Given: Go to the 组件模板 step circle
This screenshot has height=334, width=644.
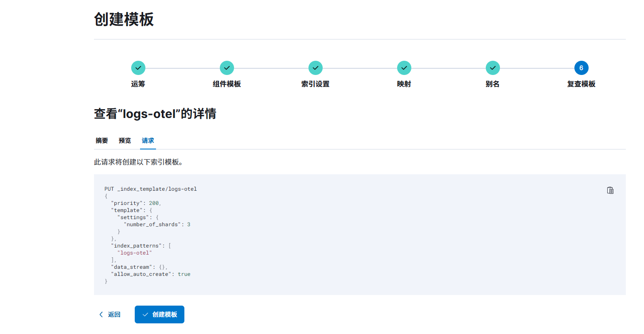Looking at the screenshot, I should click(227, 68).
